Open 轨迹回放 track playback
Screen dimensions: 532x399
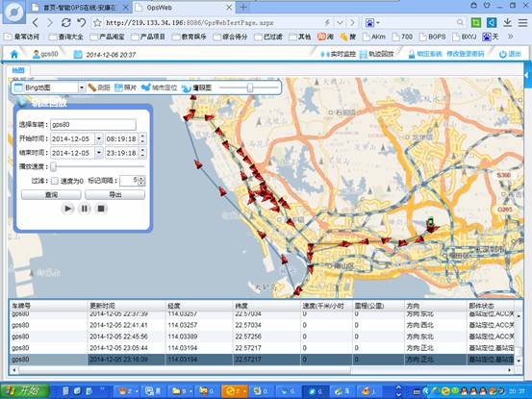pos(376,54)
